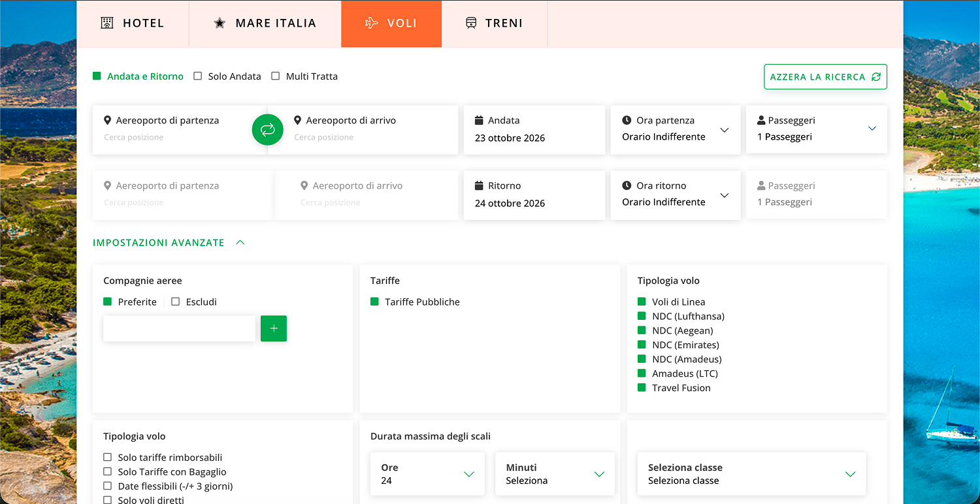Screen dimensions: 980x504
Task: Click the airline name input field
Action: 179,328
